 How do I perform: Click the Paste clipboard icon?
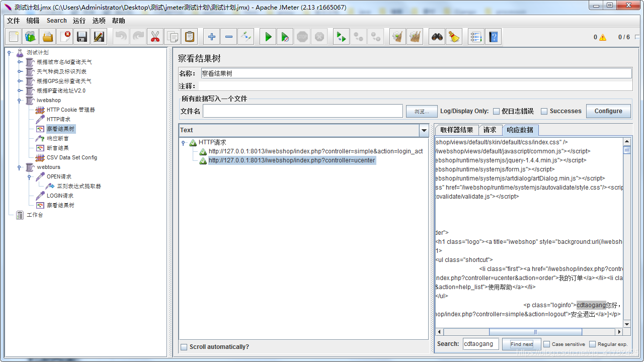click(189, 37)
